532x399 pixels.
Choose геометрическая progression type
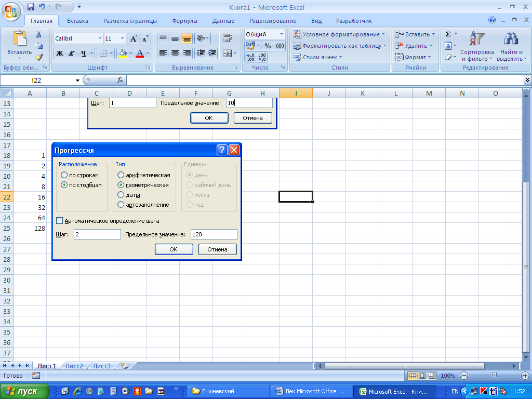[x=121, y=185]
